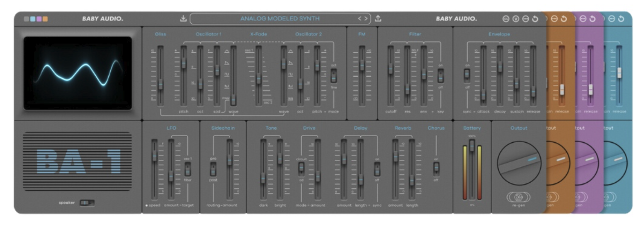Click the Gliss slider
The width and height of the screenshot is (644, 226).
pos(160,76)
